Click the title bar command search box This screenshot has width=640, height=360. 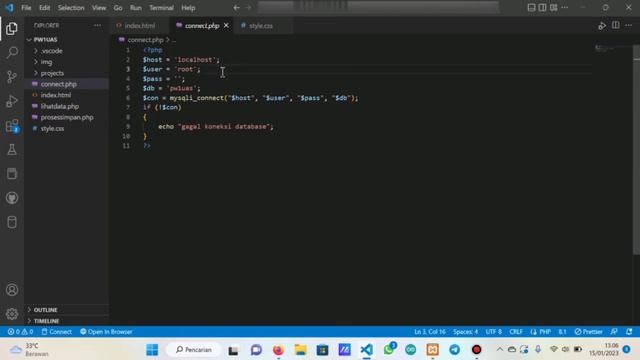pos(378,7)
